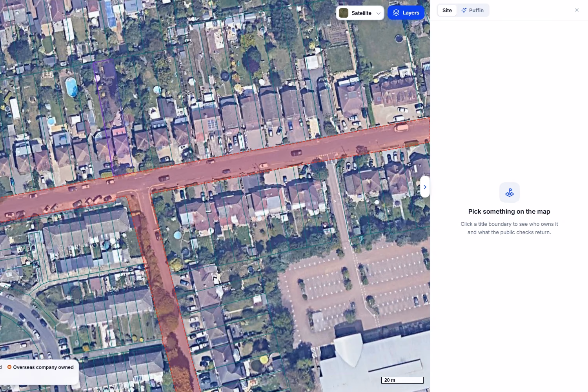This screenshot has width=588, height=392.
Task: Click the 'Pick something on the map' heading
Action: tap(509, 212)
